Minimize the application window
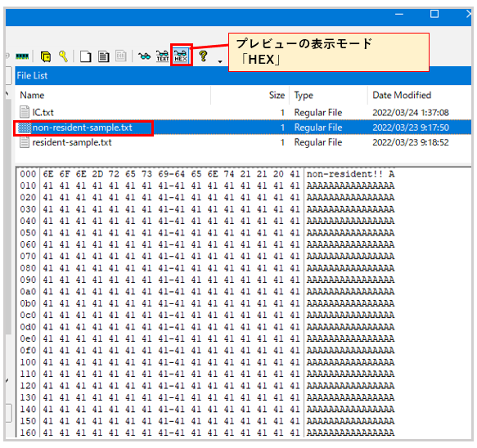This screenshot has height=448, width=477. (x=399, y=14)
